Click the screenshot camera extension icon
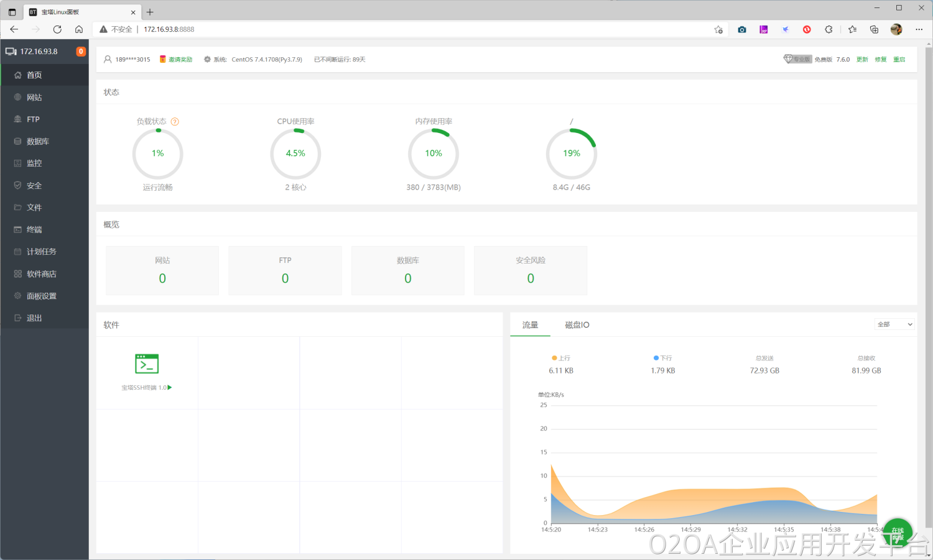933x560 pixels. pos(742,29)
